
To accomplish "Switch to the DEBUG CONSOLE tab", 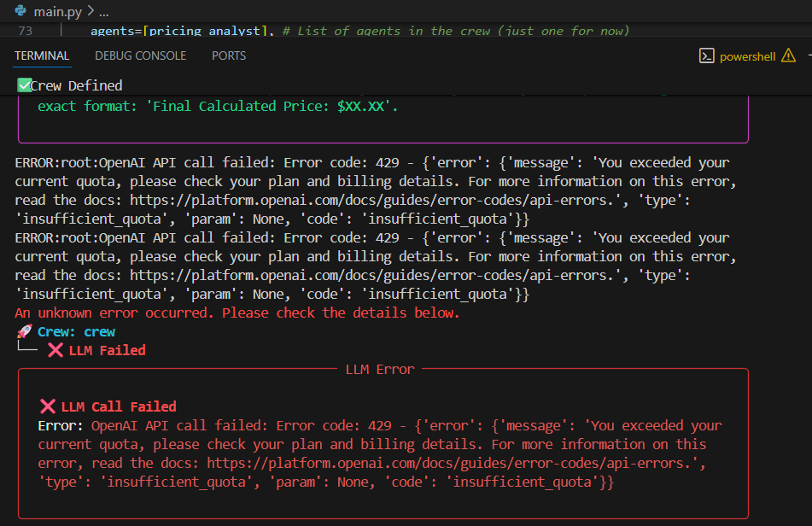I will (140, 56).
